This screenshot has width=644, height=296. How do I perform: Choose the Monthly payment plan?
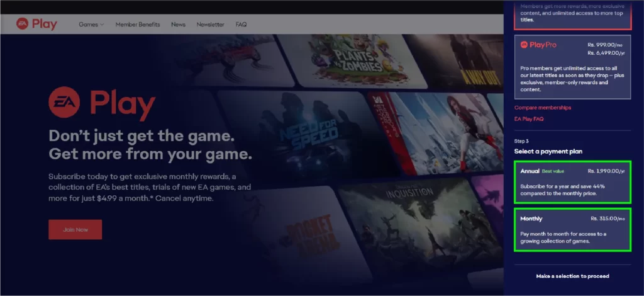[572, 230]
